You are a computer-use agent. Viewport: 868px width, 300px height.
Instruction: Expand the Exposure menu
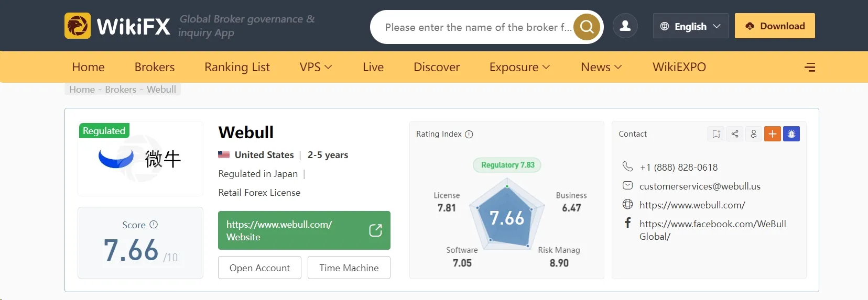pos(519,67)
